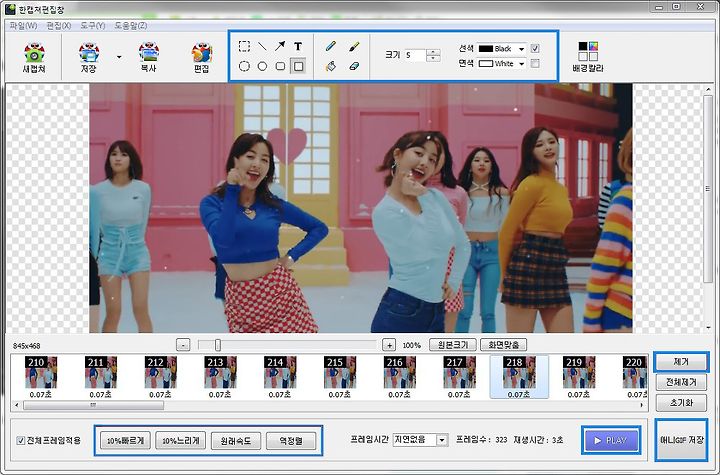Click the 845x468 image size text
Image resolution: width=720 pixels, height=475 pixels.
pos(27,345)
